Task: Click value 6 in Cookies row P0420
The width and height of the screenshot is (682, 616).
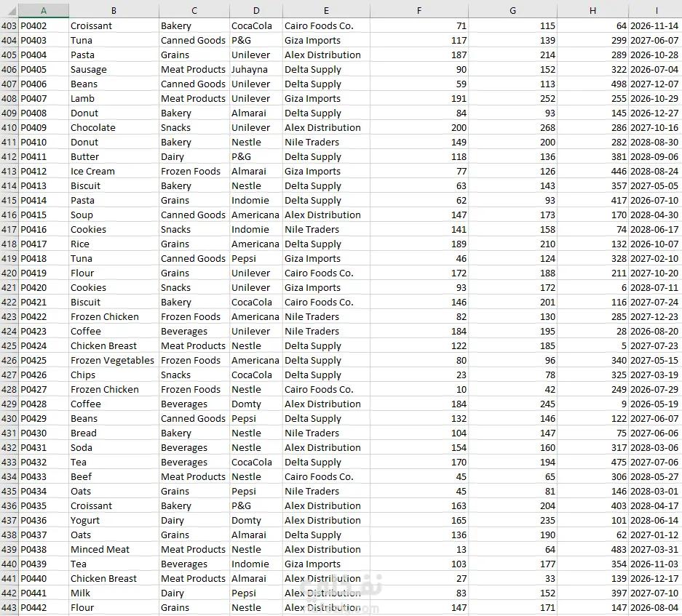Action: point(592,287)
